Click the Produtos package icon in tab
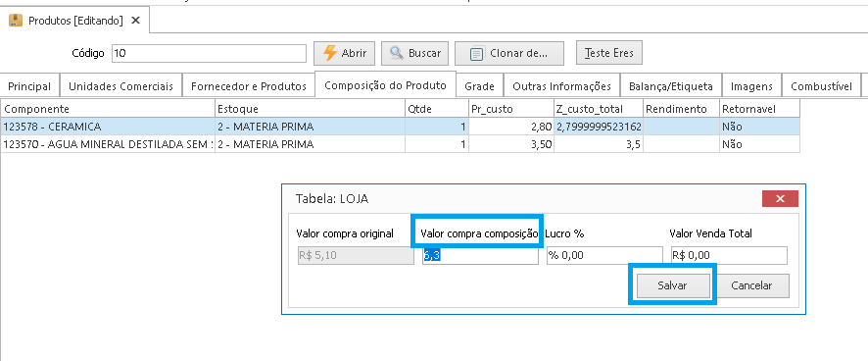Image resolution: width=868 pixels, height=361 pixels. click(16, 21)
